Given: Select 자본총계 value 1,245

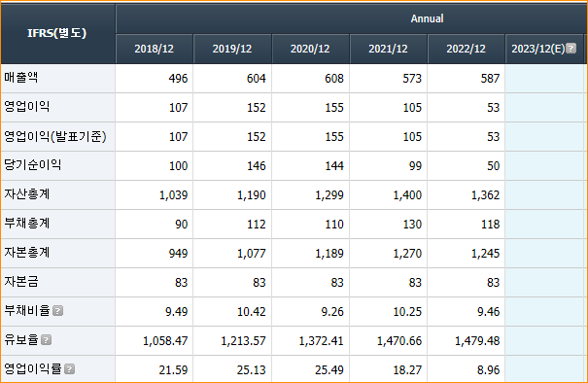Looking at the screenshot, I should point(485,253).
